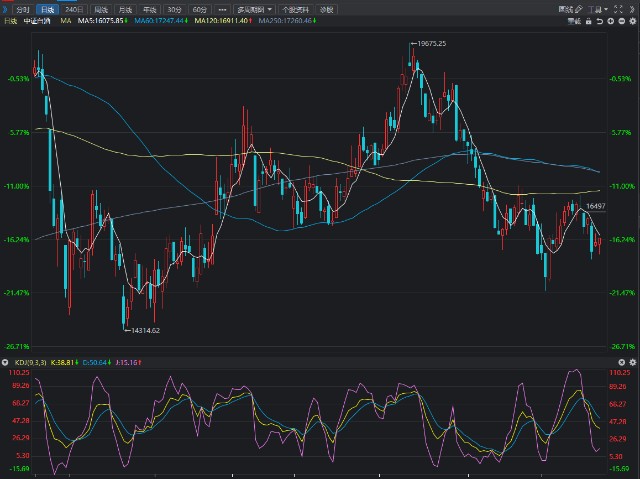Close the KDJ indicator panel

tap(622, 362)
